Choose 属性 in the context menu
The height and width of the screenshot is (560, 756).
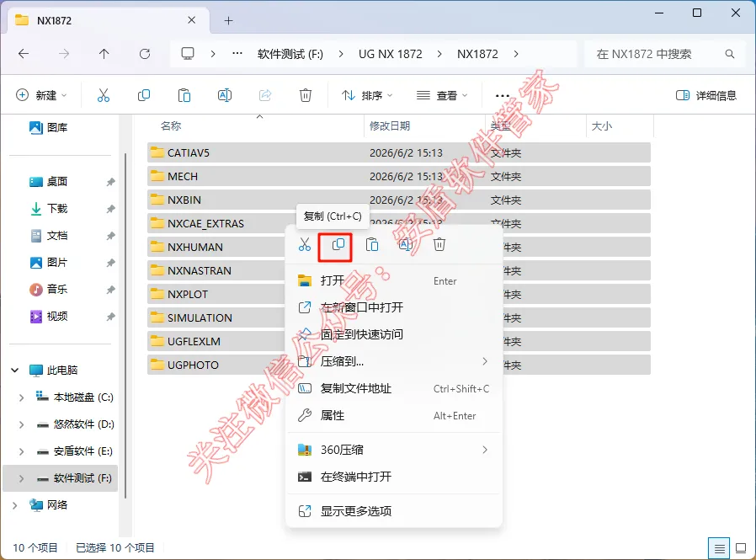tap(393, 416)
